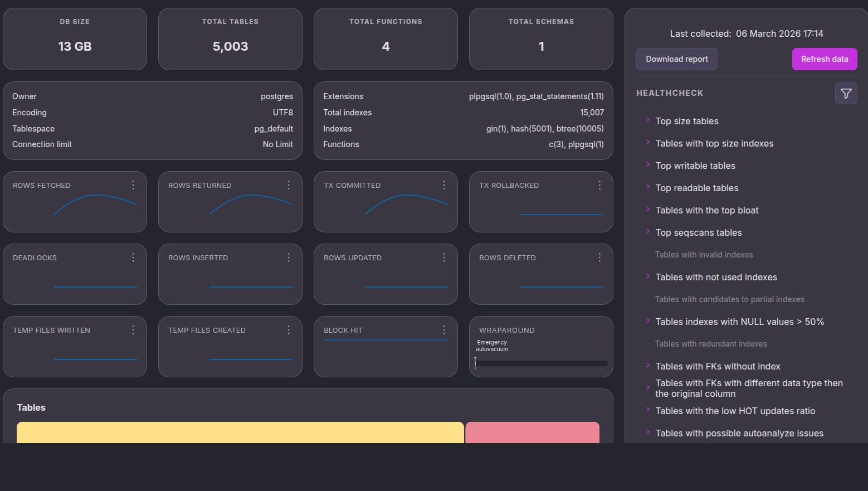Select Tables with not used indexes
Screen dimensions: 868x491
[x=716, y=277]
